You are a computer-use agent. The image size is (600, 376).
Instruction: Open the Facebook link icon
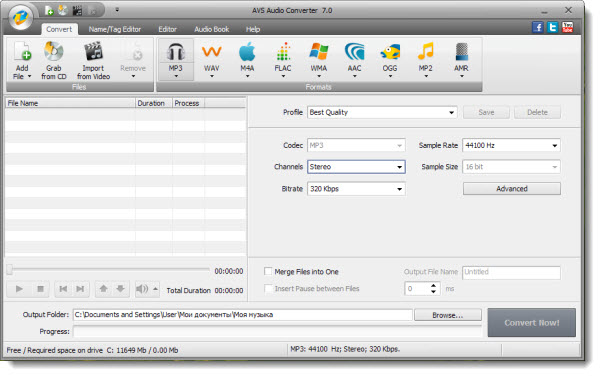(x=538, y=28)
